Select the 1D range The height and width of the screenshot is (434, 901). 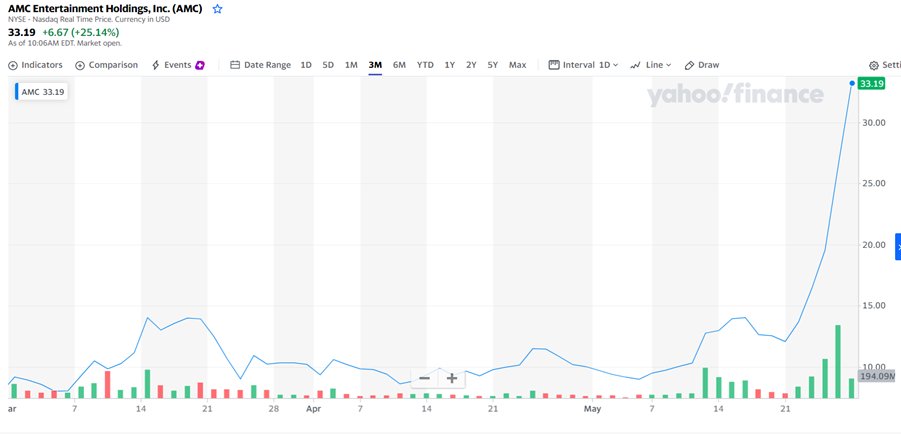click(x=306, y=65)
